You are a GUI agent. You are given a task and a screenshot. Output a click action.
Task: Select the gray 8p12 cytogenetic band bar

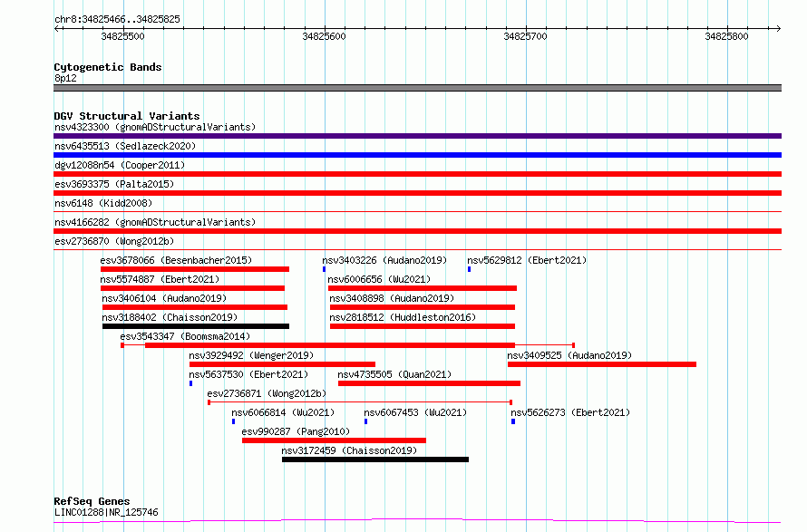click(x=417, y=88)
